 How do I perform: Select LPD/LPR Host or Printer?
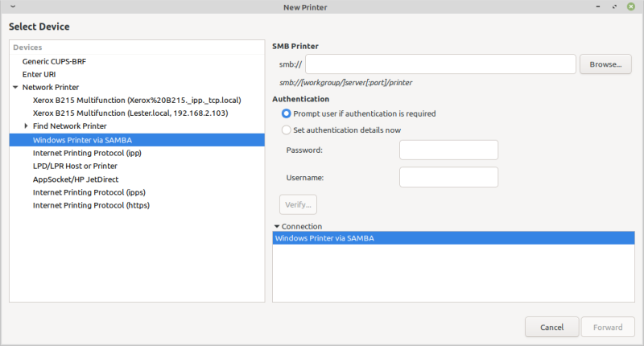coord(75,166)
